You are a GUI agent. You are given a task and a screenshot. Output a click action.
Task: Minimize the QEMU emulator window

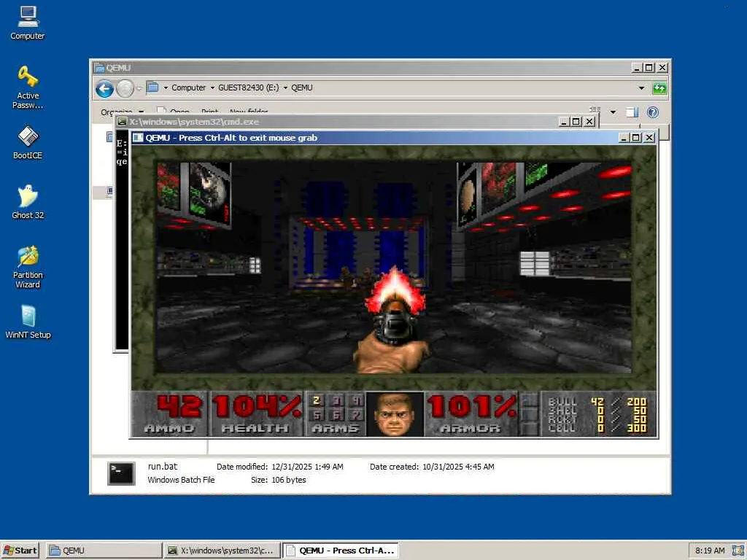(624, 138)
